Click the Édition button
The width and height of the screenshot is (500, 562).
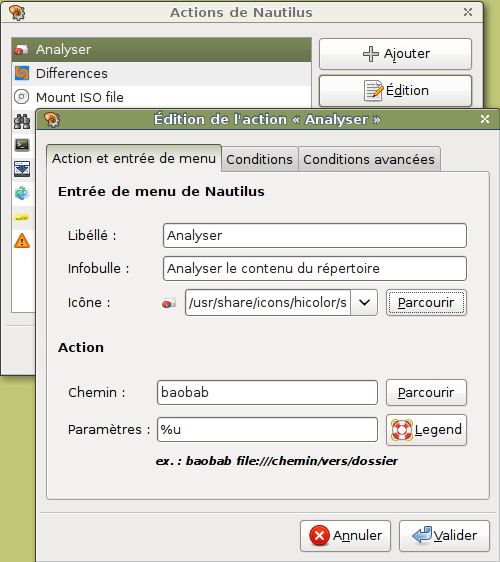395,91
